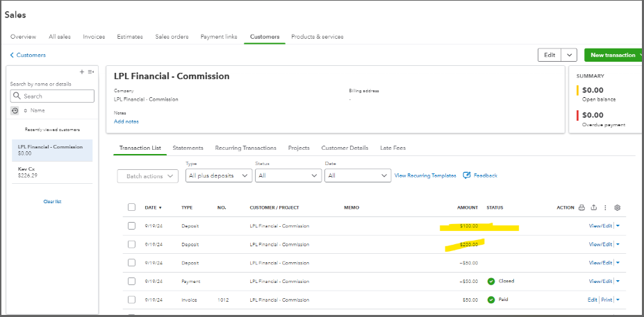
Task: Click the print icon in the table header
Action: 581,207
